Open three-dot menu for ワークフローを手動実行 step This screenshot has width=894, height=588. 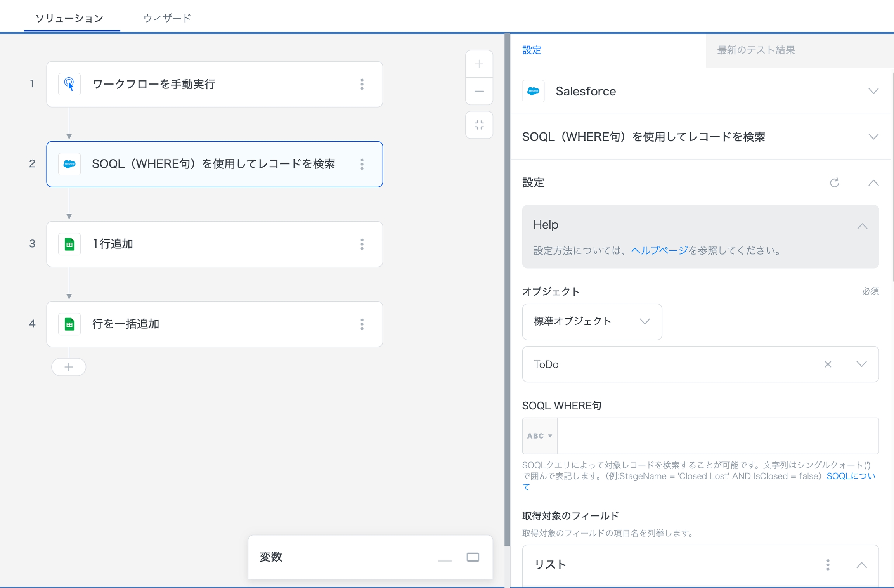[362, 84]
